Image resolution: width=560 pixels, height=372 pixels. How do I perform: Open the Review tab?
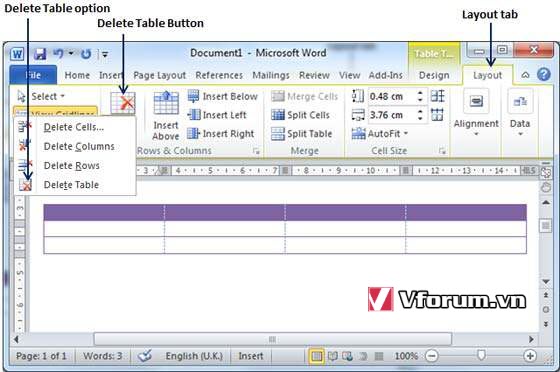pos(314,75)
